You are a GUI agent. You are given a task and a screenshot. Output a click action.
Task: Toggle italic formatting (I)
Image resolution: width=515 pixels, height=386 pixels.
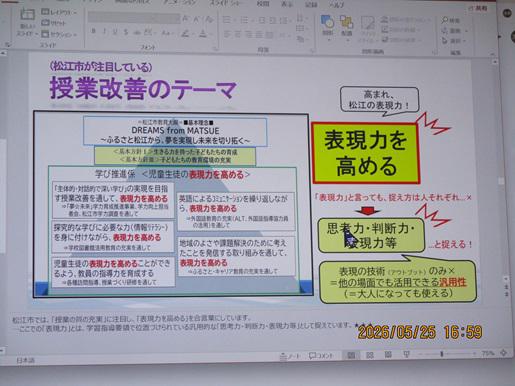coord(105,32)
